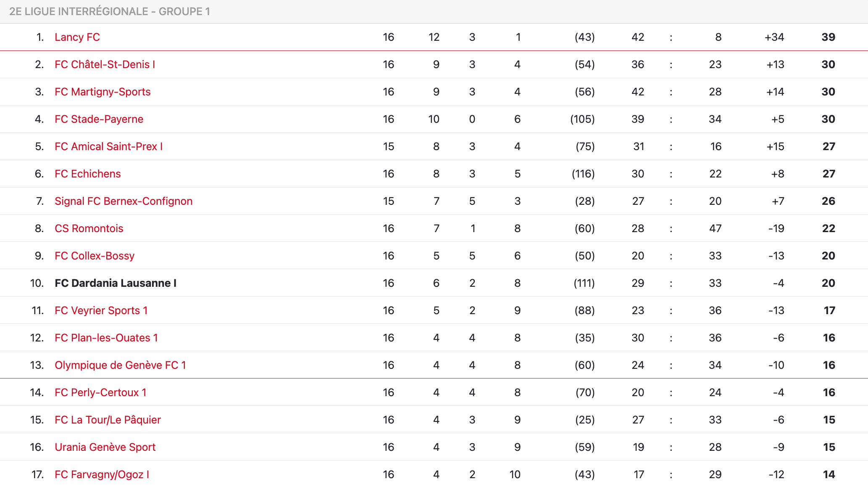Open FC La Tour/Le Pâquier link
The image size is (868, 487).
[108, 420]
